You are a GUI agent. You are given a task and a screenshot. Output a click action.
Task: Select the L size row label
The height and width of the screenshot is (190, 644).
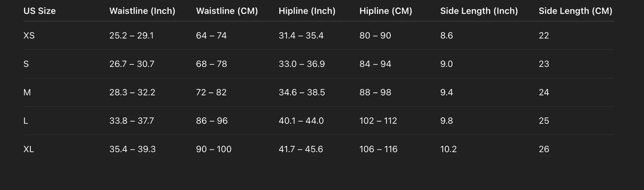coord(26,121)
